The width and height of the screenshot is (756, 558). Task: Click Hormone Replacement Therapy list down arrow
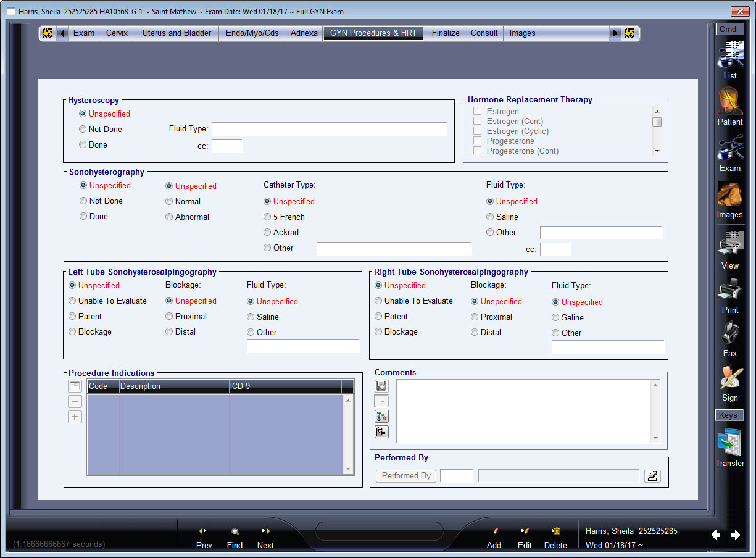tap(657, 151)
